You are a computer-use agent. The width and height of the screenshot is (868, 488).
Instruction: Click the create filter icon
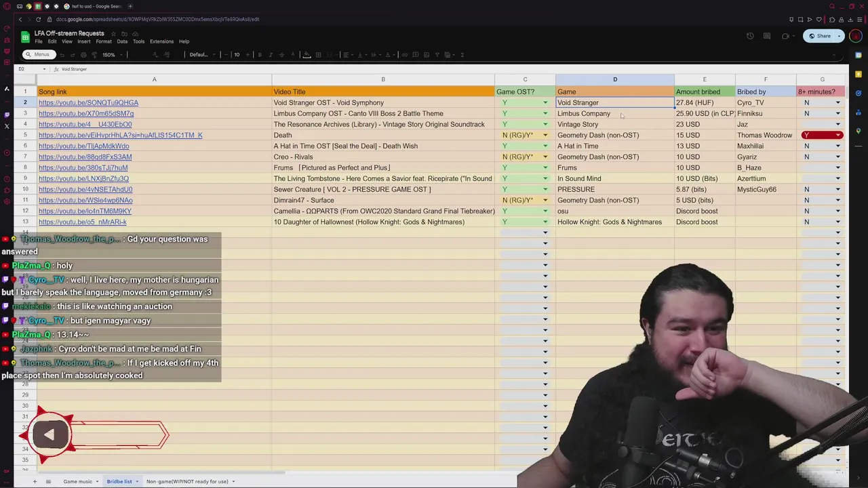click(x=437, y=54)
